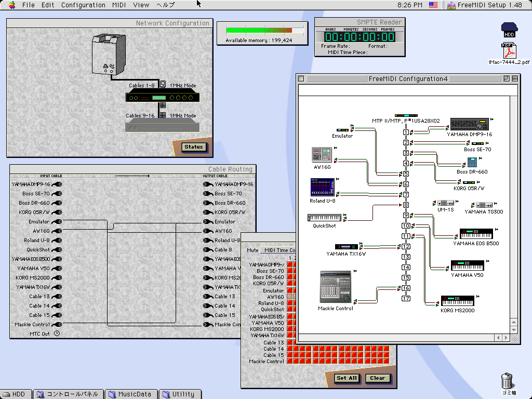
Task: Open the FreeMIDI Setup application menu
Action: (485, 5)
